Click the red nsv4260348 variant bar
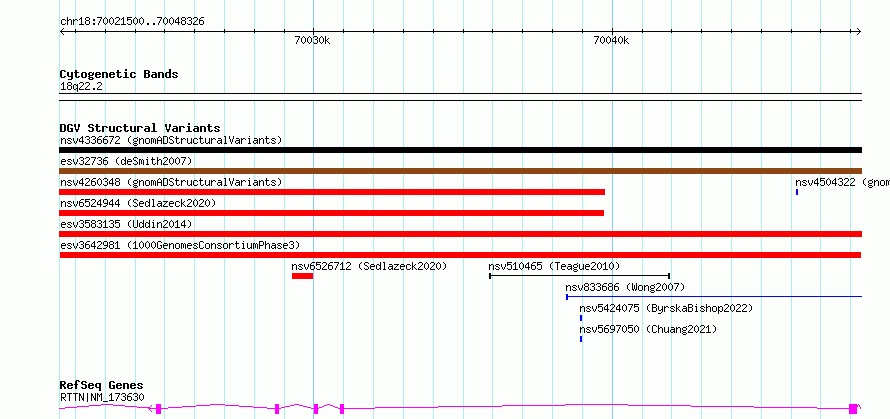 pos(332,192)
